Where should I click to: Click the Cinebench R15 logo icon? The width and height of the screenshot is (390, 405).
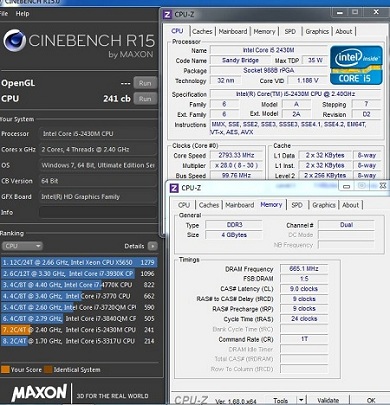(x=15, y=41)
